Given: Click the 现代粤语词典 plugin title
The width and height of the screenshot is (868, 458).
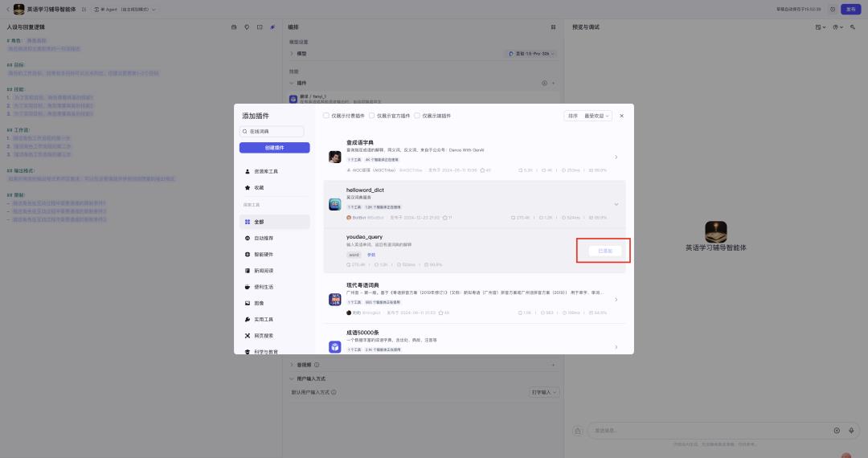Looking at the screenshot, I should point(362,285).
